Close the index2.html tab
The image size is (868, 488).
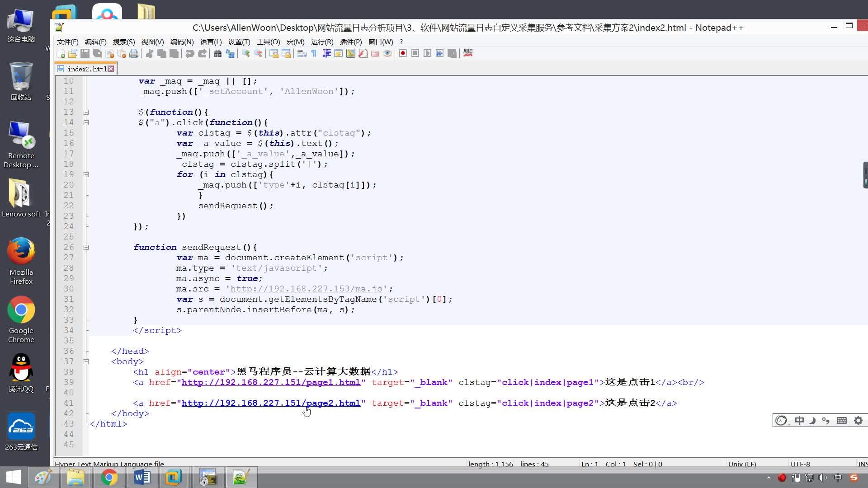pyautogui.click(x=111, y=69)
